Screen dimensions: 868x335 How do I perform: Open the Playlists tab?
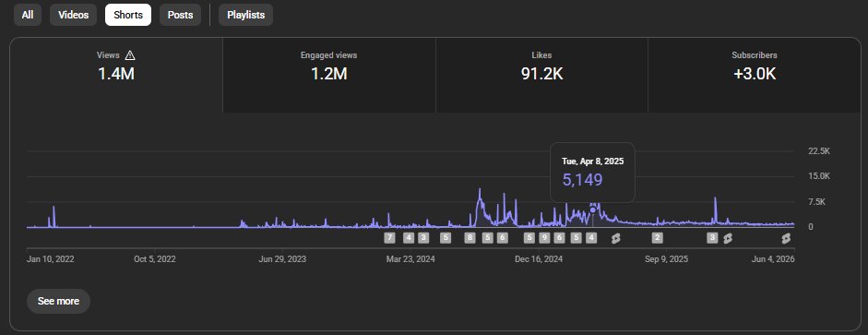tap(245, 15)
